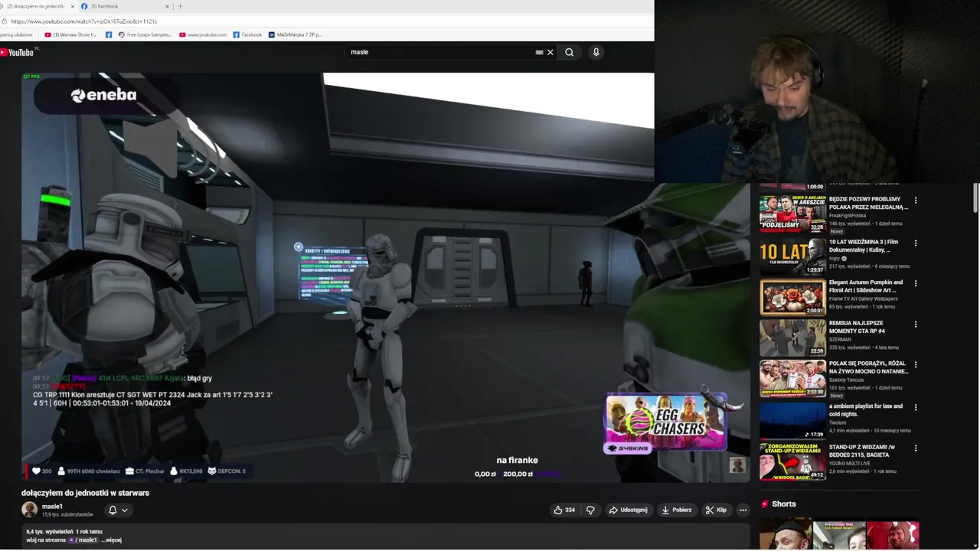Open the Facebook text bookmark
980x551 pixels.
point(247,34)
